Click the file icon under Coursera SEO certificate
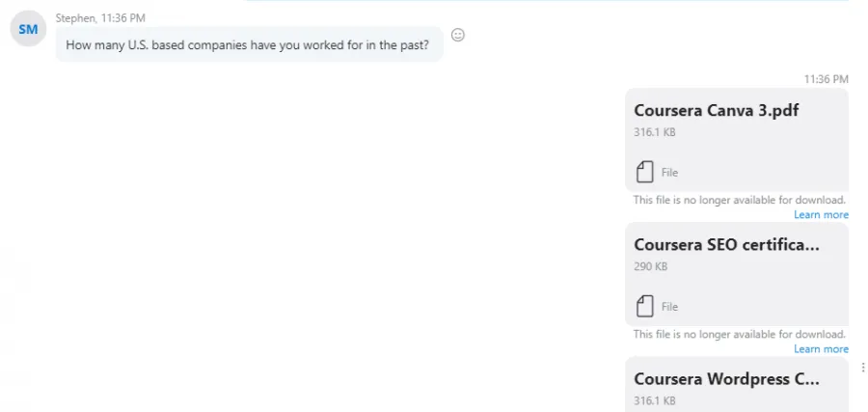The width and height of the screenshot is (868, 412). tap(644, 306)
